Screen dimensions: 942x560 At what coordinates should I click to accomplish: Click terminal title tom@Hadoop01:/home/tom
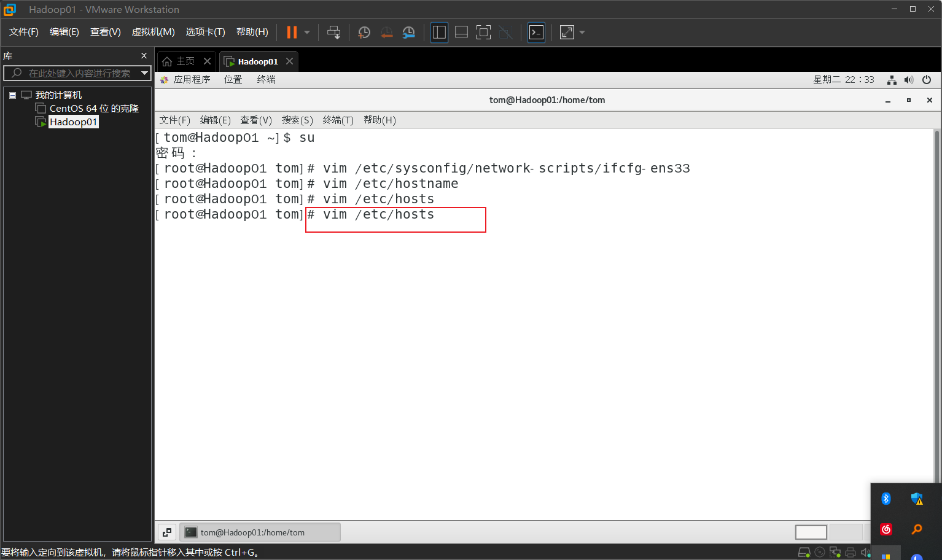pyautogui.click(x=547, y=100)
